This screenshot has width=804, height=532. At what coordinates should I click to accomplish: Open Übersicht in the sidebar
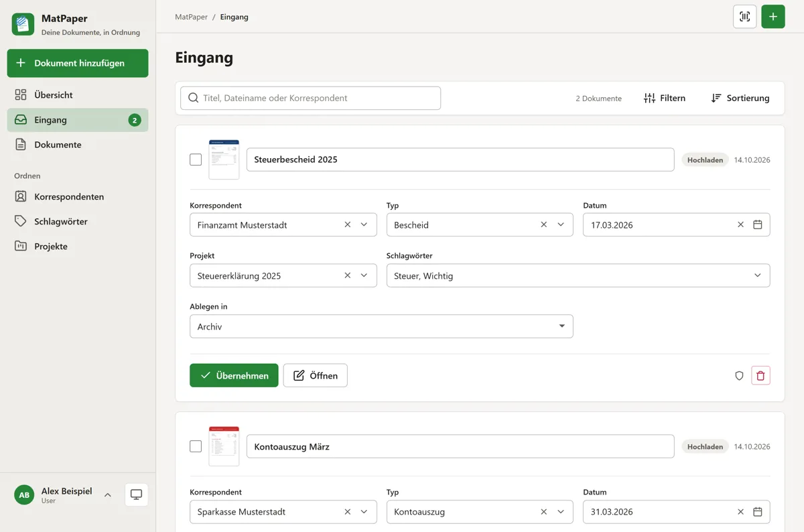[78, 95]
